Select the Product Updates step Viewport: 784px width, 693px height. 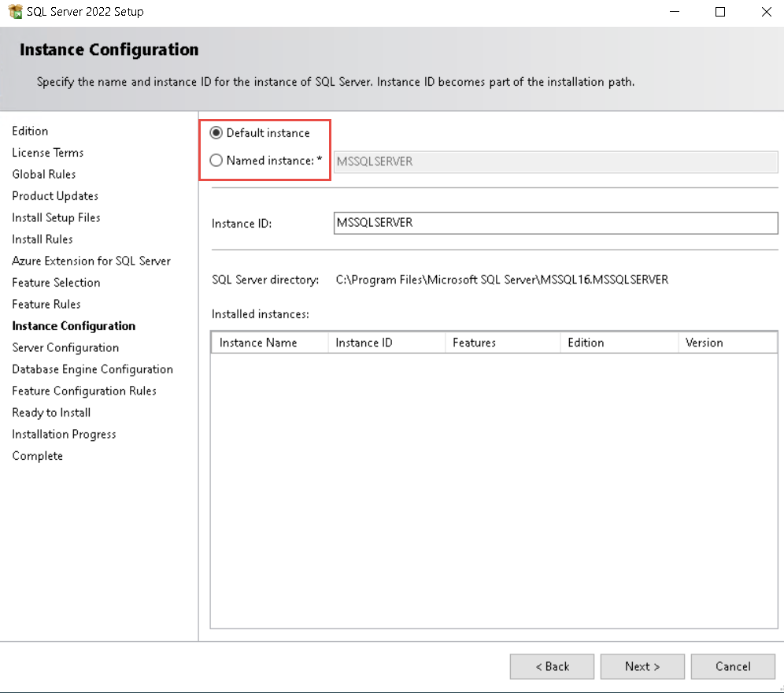[55, 196]
